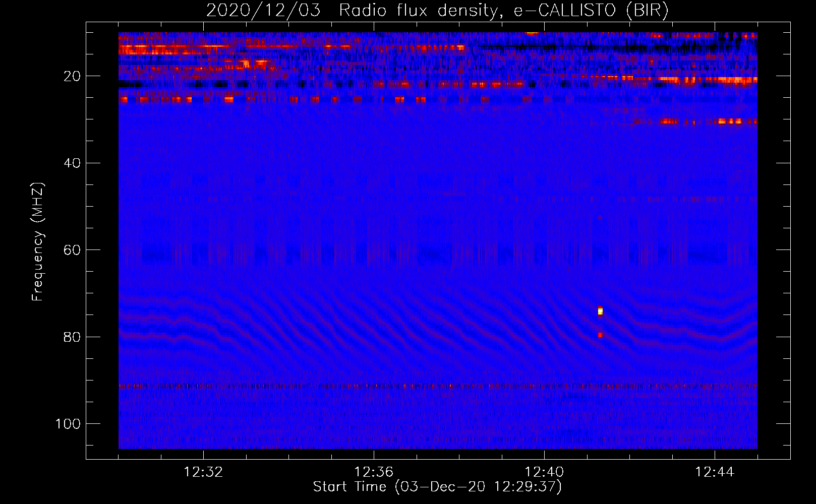The image size is (816, 504).
Task: Click the 60 frequency tick label
Action: (x=73, y=250)
